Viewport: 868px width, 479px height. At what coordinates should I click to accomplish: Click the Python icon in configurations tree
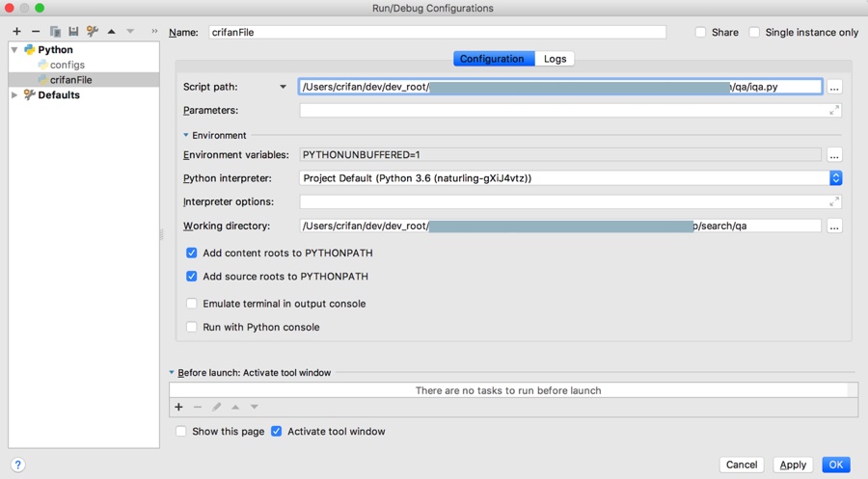point(29,50)
